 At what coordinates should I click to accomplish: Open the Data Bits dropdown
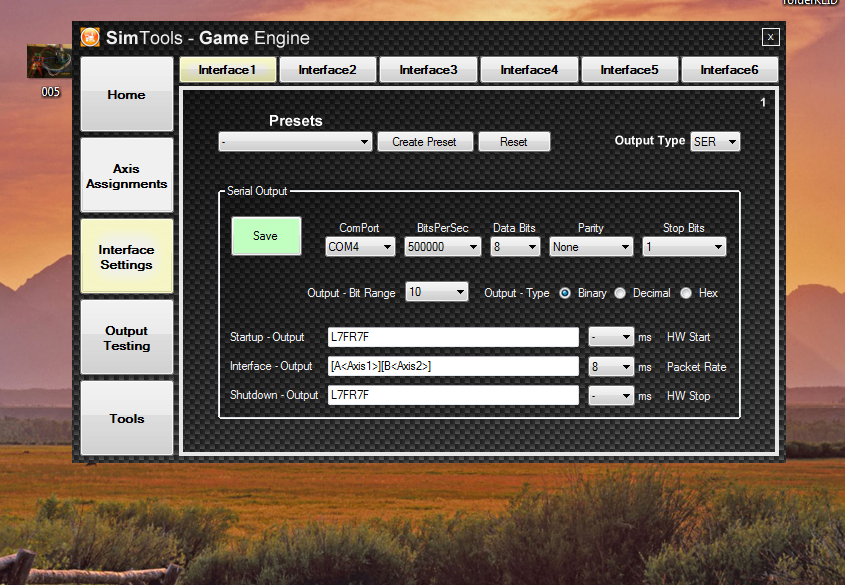(515, 247)
